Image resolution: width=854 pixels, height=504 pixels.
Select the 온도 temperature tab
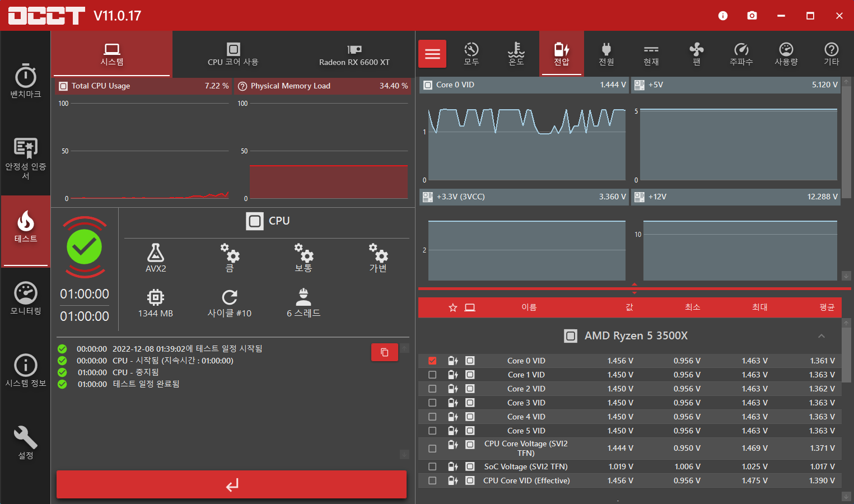point(516,54)
